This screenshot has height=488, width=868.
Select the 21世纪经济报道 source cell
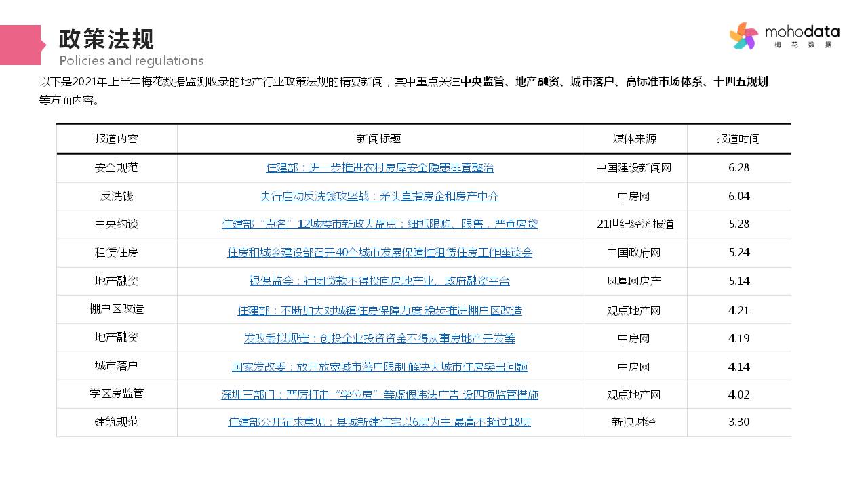click(x=635, y=224)
